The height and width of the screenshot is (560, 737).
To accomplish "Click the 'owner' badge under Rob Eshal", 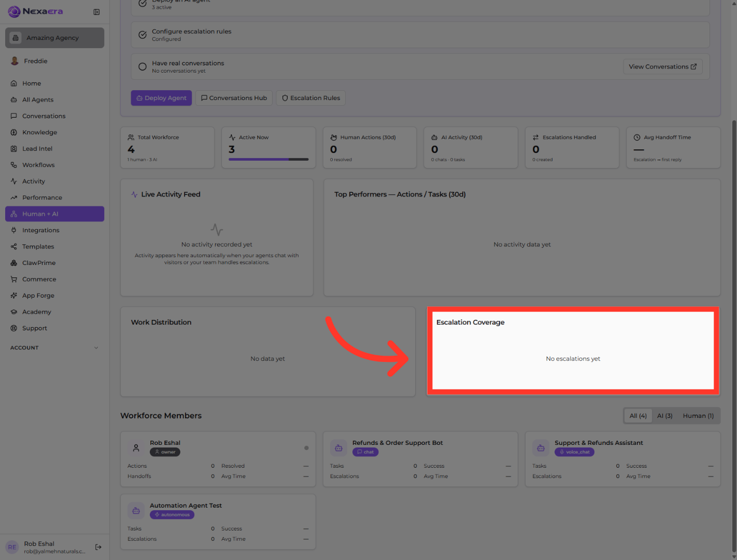I will pyautogui.click(x=165, y=452).
